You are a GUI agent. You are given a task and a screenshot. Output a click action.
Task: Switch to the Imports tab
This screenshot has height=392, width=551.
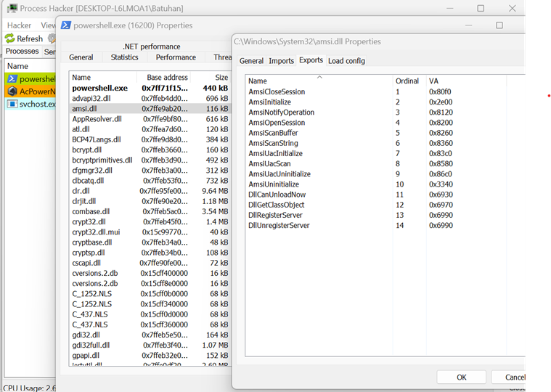tap(281, 61)
